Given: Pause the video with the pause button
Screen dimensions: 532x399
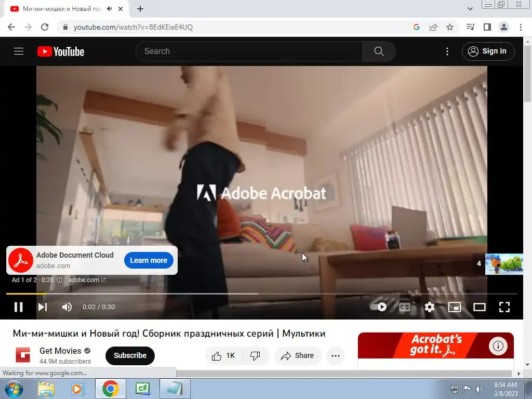Looking at the screenshot, I should 18,307.
